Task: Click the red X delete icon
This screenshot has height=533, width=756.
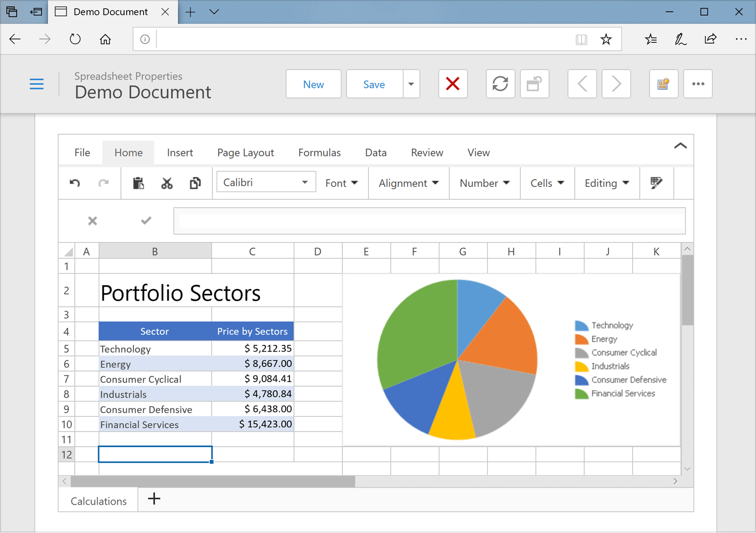Action: (x=453, y=84)
